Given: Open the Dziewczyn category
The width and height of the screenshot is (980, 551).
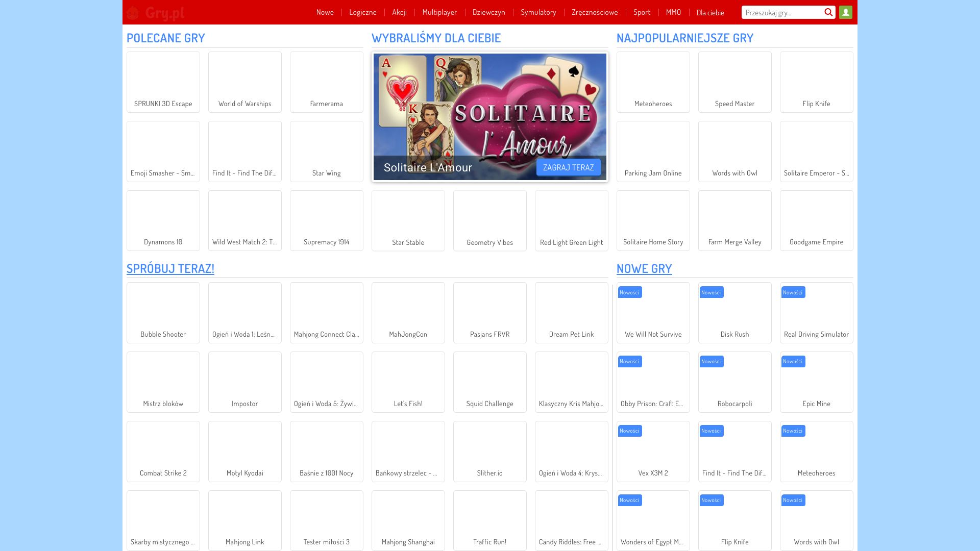Looking at the screenshot, I should [x=489, y=12].
